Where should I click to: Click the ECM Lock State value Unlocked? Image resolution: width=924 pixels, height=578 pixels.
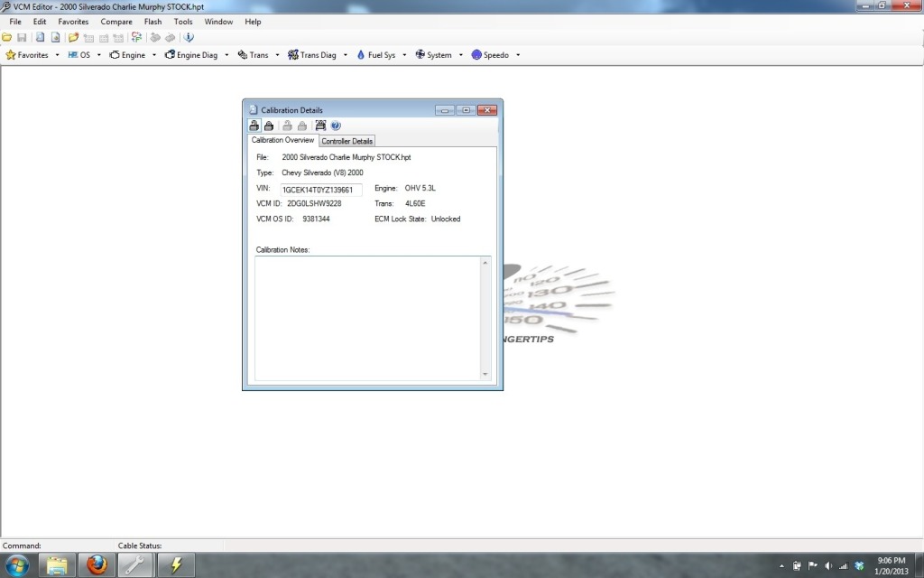(446, 219)
